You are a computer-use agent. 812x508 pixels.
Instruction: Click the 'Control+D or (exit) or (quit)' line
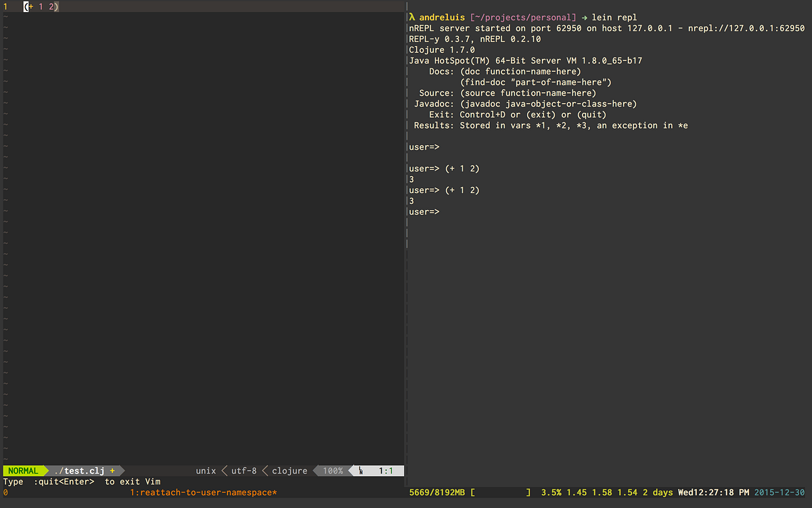[x=533, y=114]
